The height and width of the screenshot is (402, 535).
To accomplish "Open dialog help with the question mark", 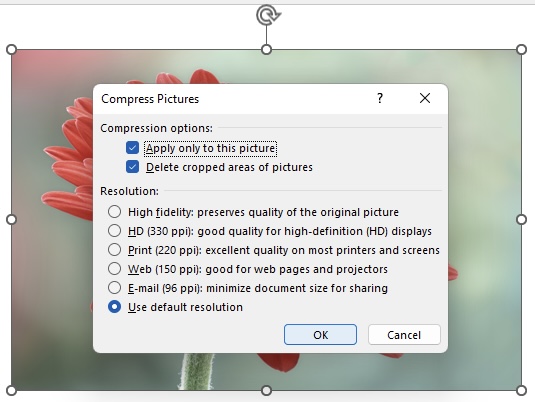I will point(380,98).
